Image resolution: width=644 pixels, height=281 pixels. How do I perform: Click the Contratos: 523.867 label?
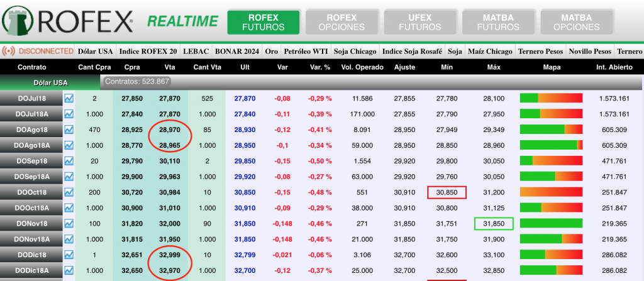pyautogui.click(x=137, y=81)
